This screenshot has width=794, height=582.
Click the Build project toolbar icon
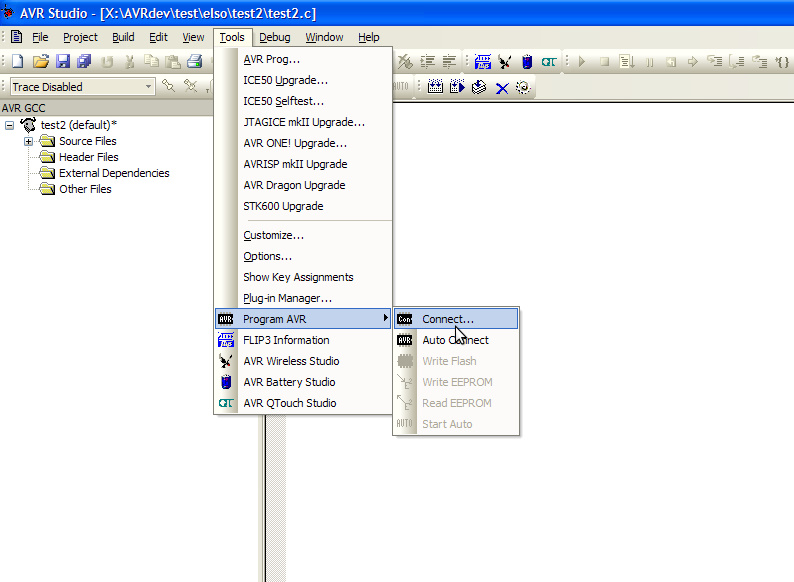coord(435,87)
